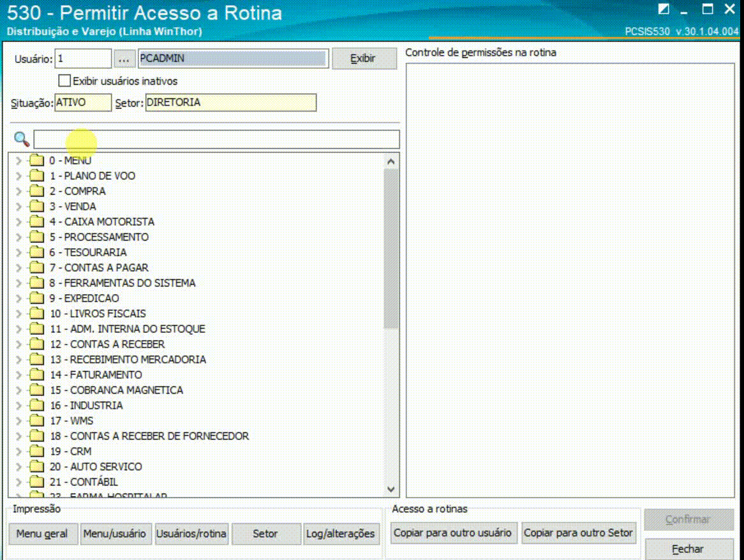Click the Situação ATIVO field
Image resolution: width=744 pixels, height=560 pixels.
pyautogui.click(x=83, y=103)
